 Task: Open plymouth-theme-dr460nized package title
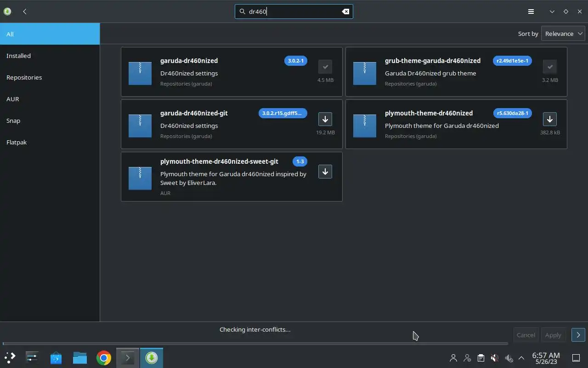[429, 113]
